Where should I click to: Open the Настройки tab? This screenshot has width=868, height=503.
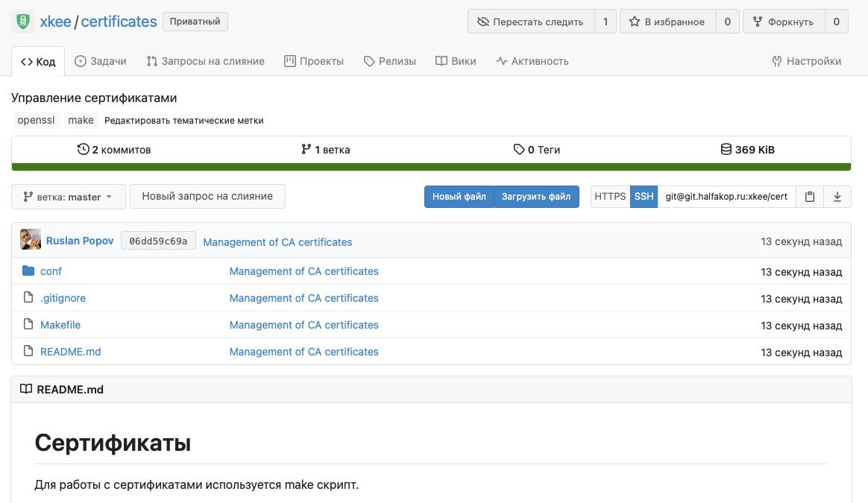tap(806, 61)
